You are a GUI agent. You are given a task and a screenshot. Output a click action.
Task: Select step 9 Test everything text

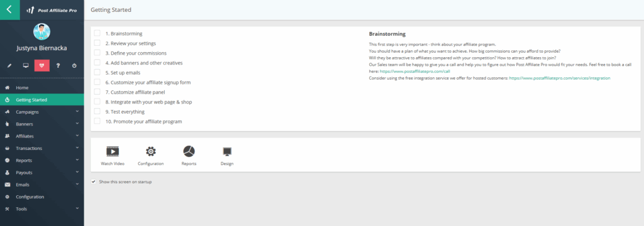[x=125, y=112]
